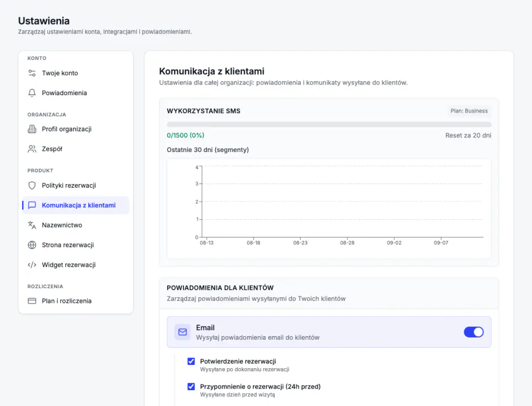532x406 pixels.
Task: Select Komunikacja z klientami menu item
Action: (x=76, y=205)
